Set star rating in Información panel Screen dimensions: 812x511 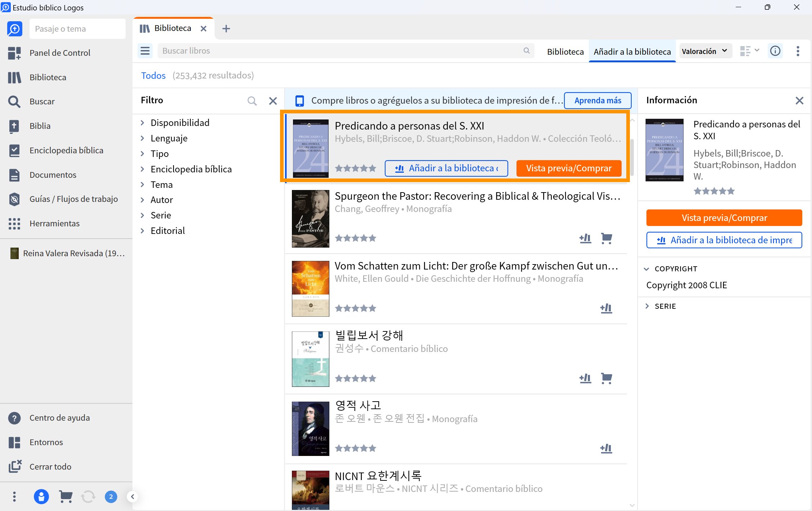coord(714,191)
